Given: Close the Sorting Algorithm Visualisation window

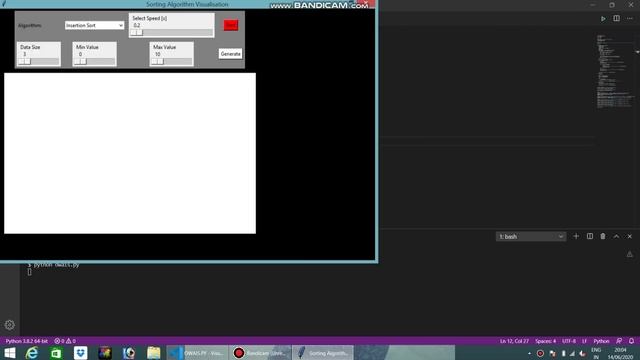Looking at the screenshot, I should [366, 3].
